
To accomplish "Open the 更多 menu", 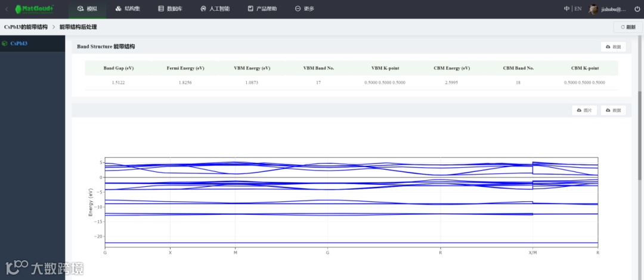I will click(305, 8).
